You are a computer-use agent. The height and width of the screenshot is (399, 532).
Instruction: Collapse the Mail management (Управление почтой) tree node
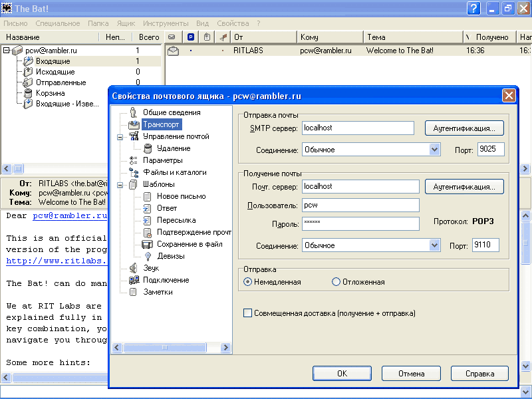[120, 137]
